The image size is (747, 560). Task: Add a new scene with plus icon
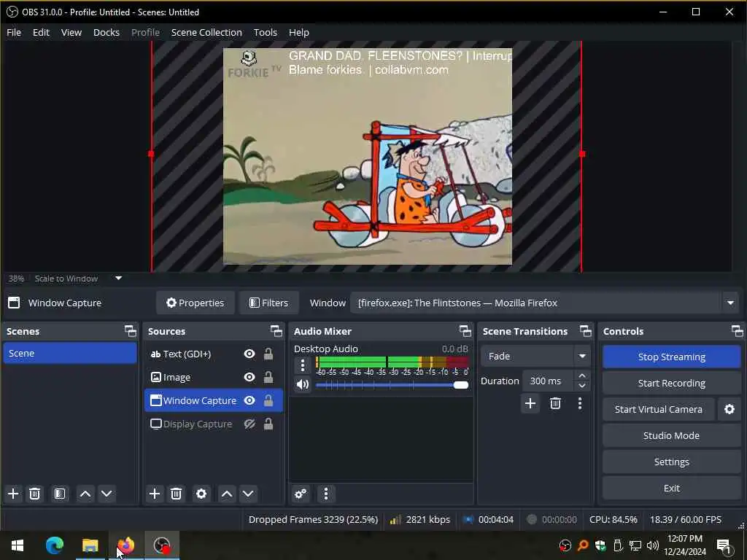click(13, 494)
